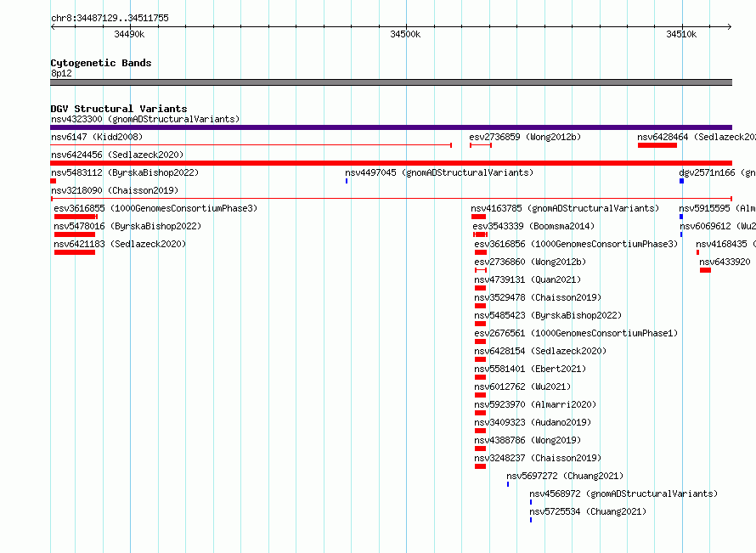Open variant esv2736859 (Wong2012b)
756x553 pixels.
525,137
